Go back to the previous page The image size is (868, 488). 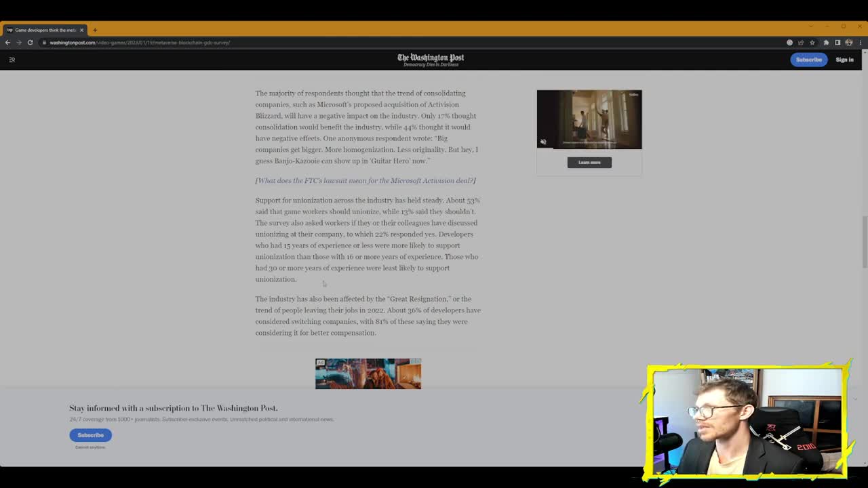[x=7, y=42]
